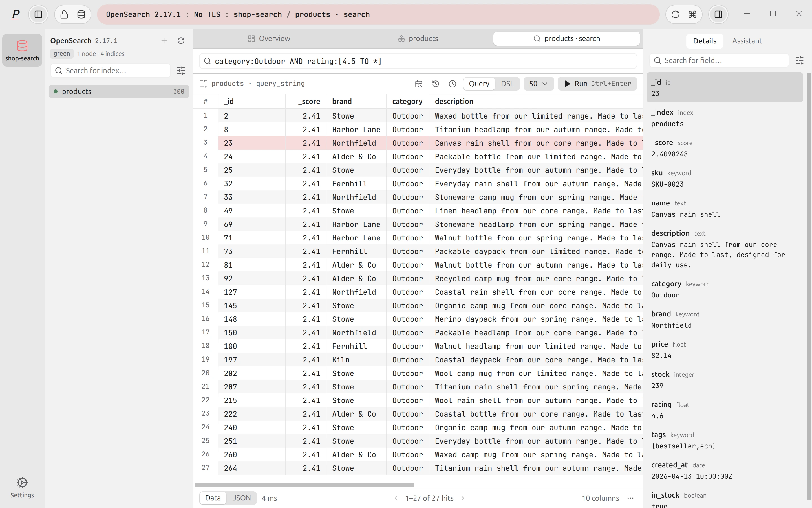This screenshot has height=508, width=812.
Task: Select the products index with 300 docs
Action: (119, 91)
